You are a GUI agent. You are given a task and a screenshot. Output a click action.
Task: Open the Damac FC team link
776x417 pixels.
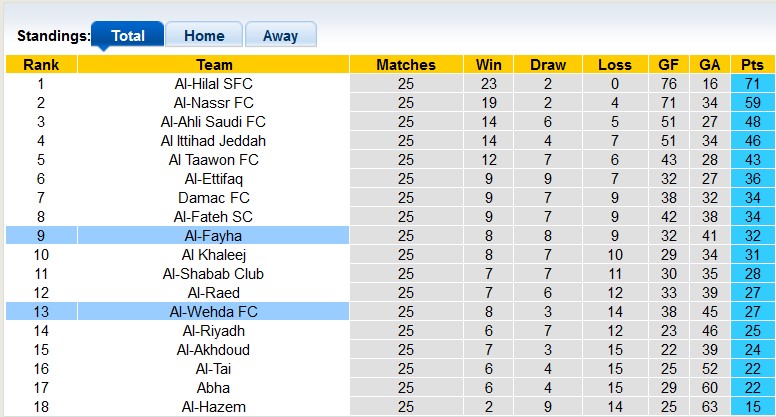pos(213,198)
